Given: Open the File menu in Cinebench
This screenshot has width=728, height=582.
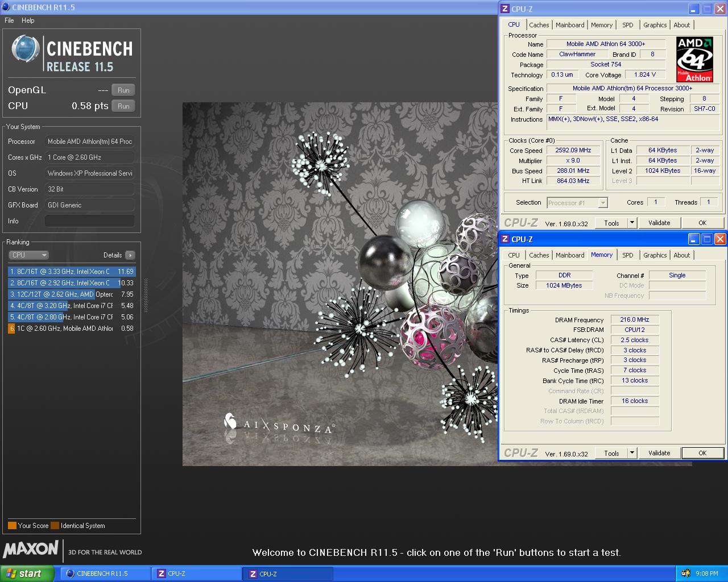Looking at the screenshot, I should coord(9,20).
